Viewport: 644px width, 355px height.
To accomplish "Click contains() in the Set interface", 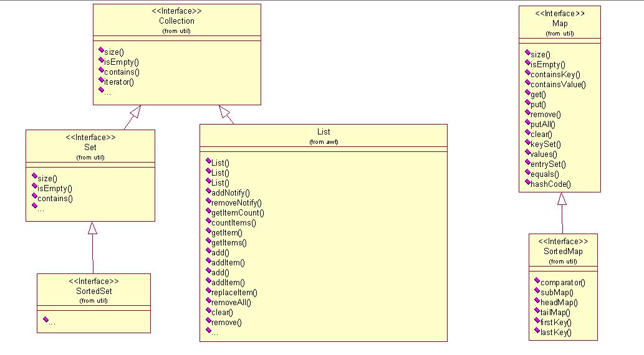I will [x=55, y=199].
